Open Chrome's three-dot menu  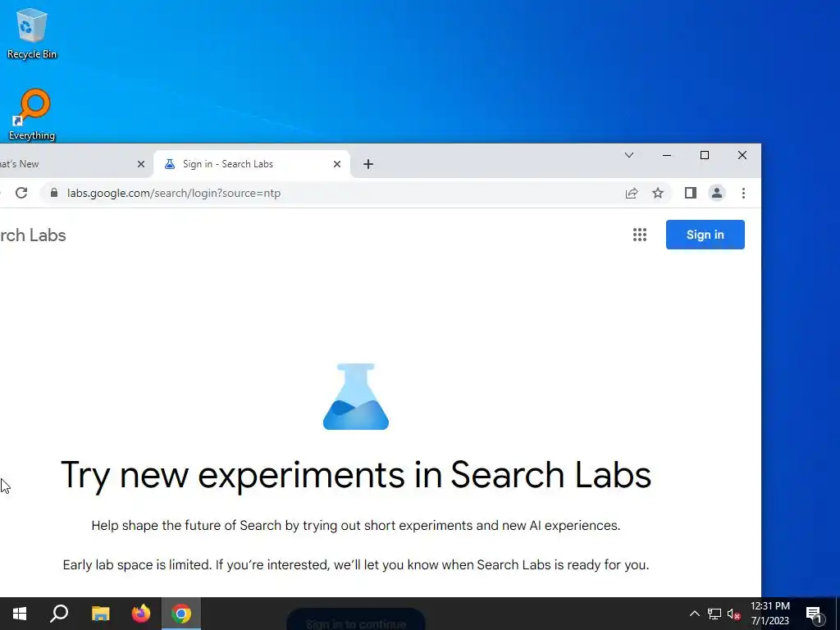pyautogui.click(x=743, y=193)
